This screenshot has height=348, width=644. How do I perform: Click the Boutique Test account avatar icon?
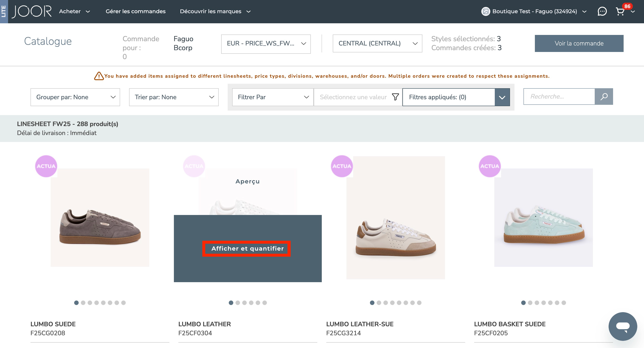coord(486,11)
